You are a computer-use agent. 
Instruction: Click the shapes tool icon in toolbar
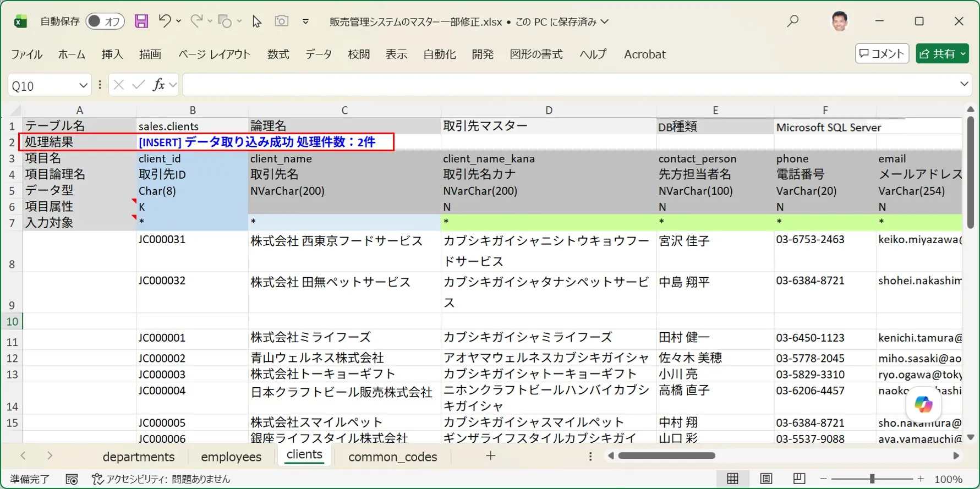(225, 21)
